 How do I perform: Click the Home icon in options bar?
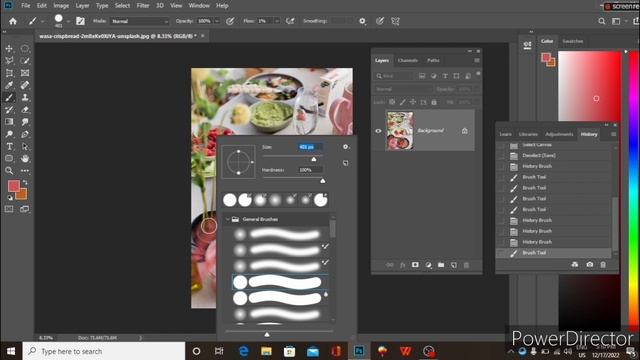pos(13,21)
